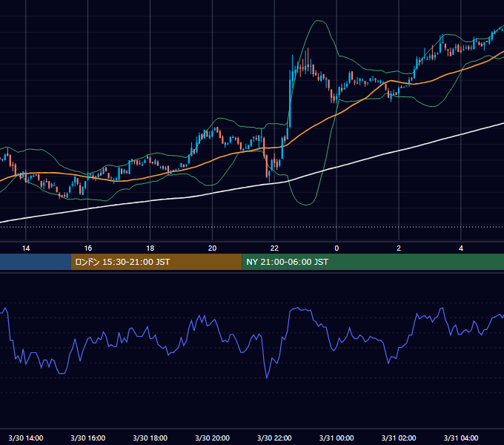Click the NY 21:00-06:00 JST session bar
The width and height of the screenshot is (504, 445).
pyautogui.click(x=373, y=262)
